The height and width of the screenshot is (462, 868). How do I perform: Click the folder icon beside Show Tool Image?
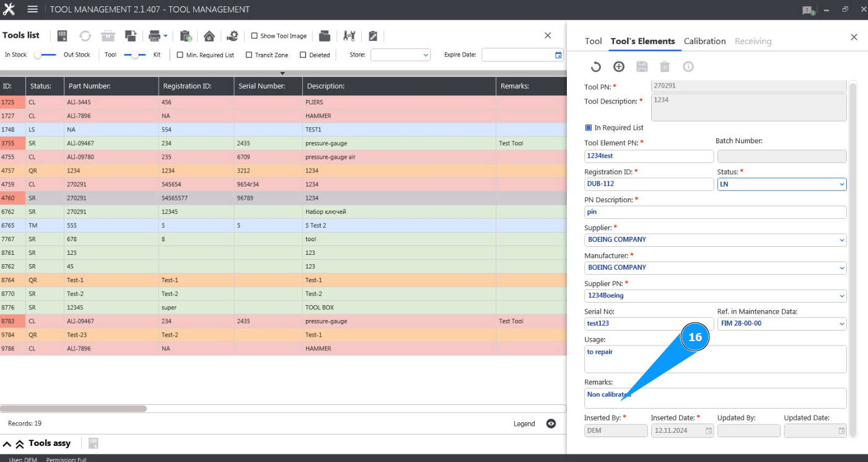[325, 36]
